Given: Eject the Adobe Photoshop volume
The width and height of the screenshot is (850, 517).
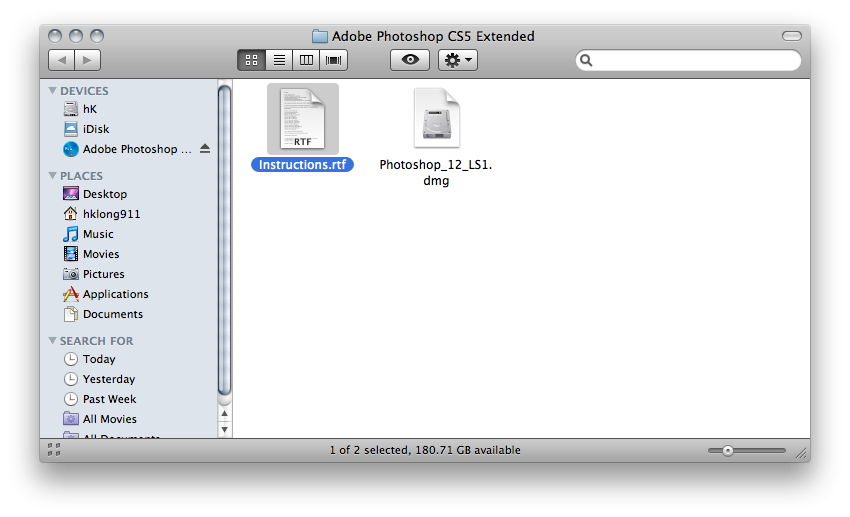Looking at the screenshot, I should point(205,148).
